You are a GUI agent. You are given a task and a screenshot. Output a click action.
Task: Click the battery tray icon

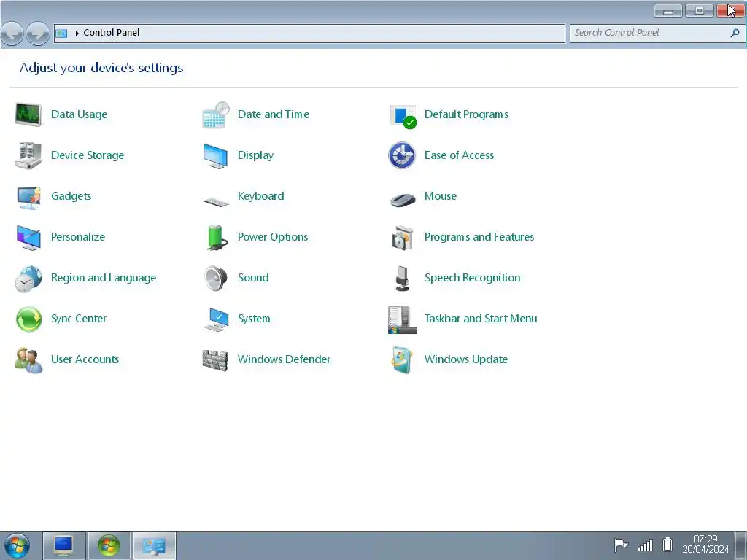point(667,544)
